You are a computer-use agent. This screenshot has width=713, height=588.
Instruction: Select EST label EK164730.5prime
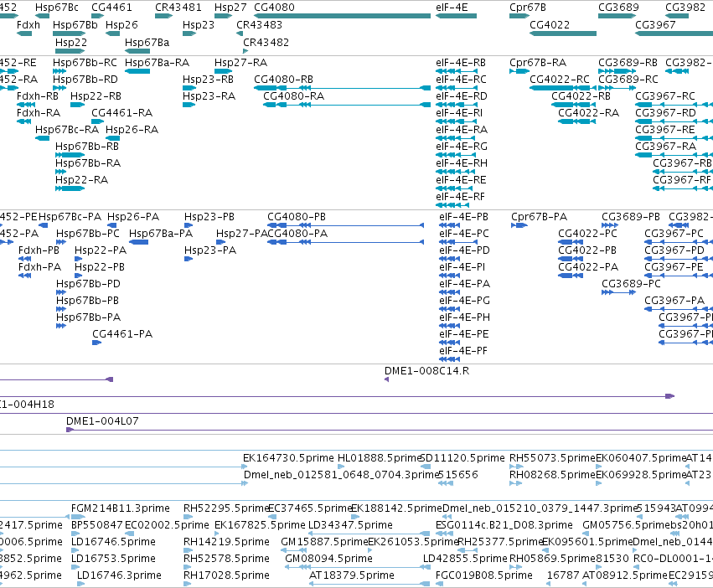288,458
